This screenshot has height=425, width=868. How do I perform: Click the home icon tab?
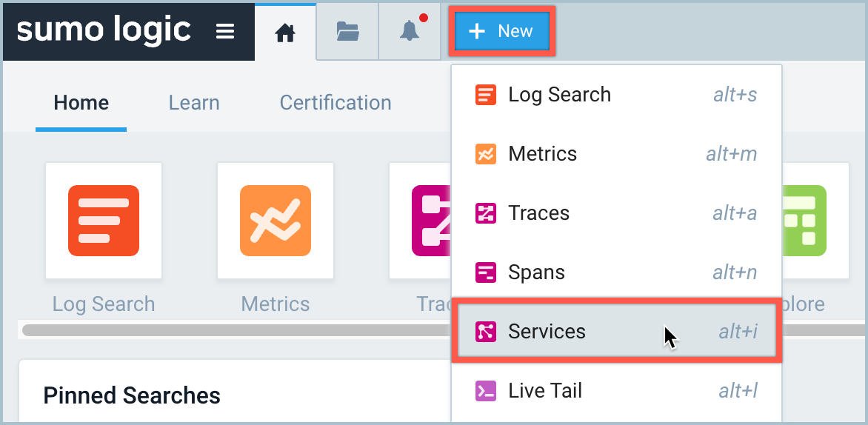285,32
